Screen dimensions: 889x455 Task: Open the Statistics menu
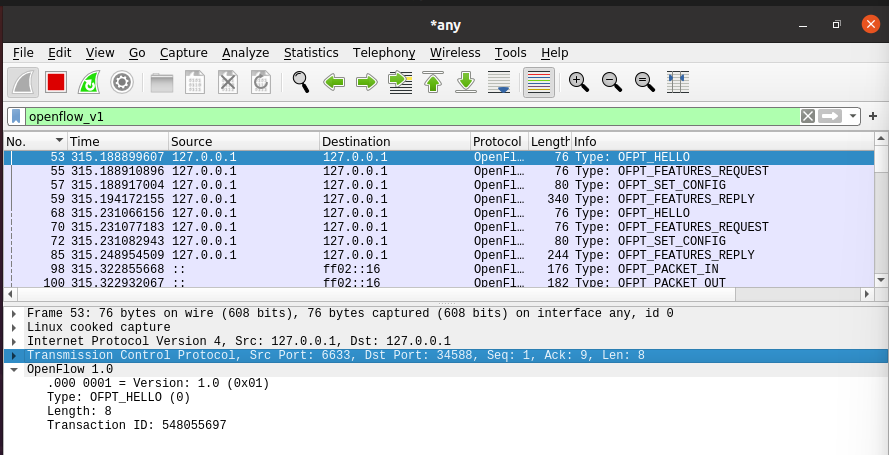coord(311,53)
